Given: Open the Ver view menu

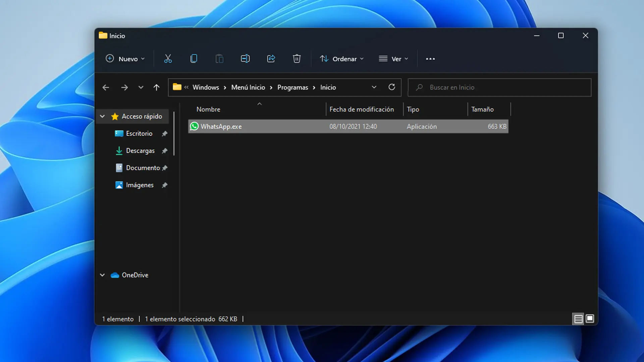Looking at the screenshot, I should [x=393, y=59].
